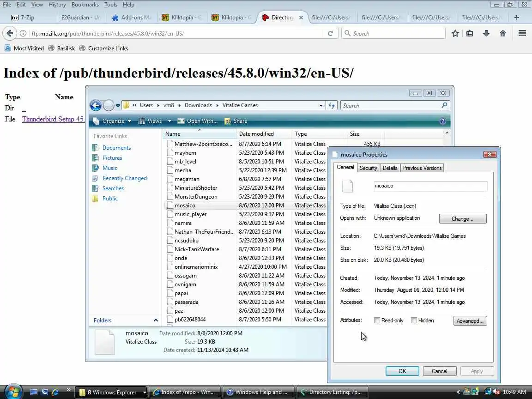Screen dimensions: 532x399
Task: Open recent pages dropdown next to forward
Action: 118,105
